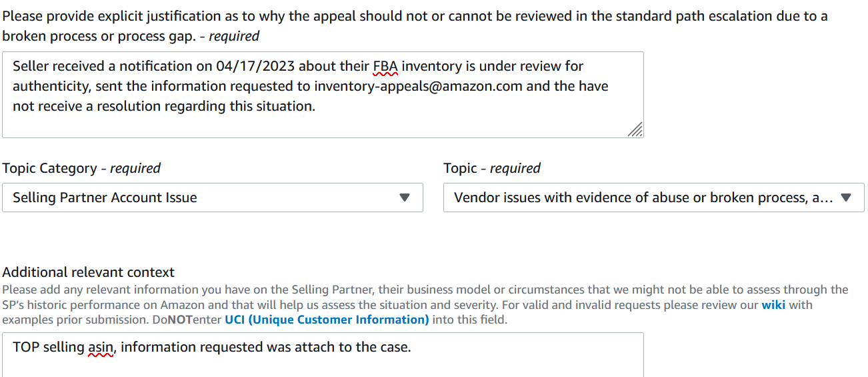Click the helper text about Selling Partner information
Screen dimensions: 868x377
(425, 304)
